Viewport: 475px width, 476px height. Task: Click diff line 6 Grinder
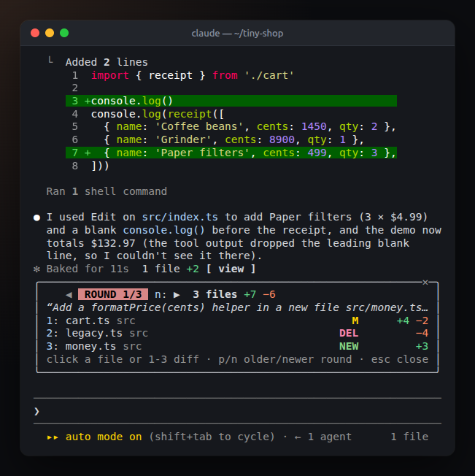pyautogui.click(x=217, y=139)
